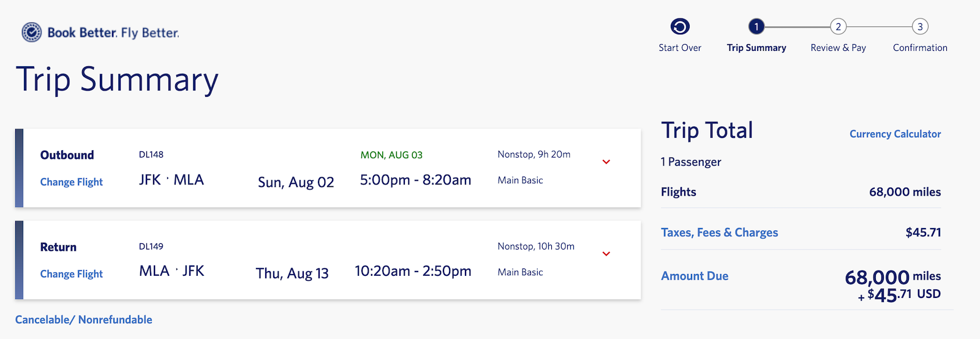Screen dimensions: 980x339
Task: Open the Trip Summary step label
Action: 756,48
